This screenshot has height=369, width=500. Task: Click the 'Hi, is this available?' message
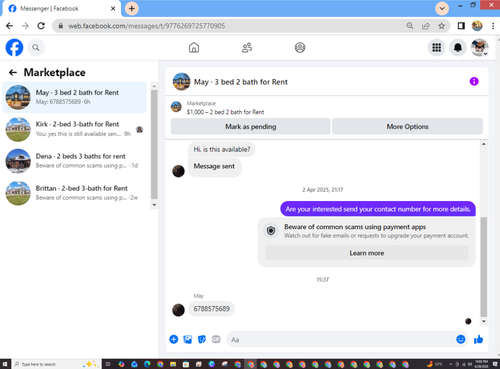[222, 149]
